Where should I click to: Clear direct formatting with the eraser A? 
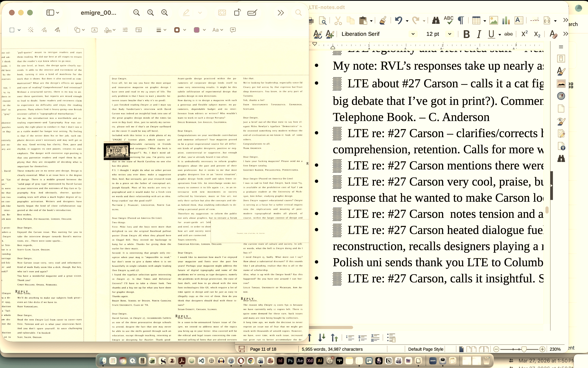click(554, 34)
